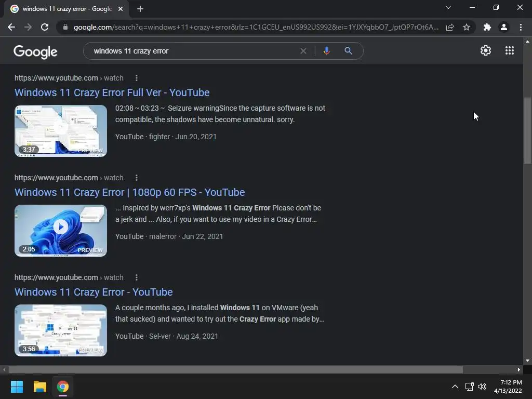Submit search with the magnifier icon
The image size is (532, 399).
[348, 51]
